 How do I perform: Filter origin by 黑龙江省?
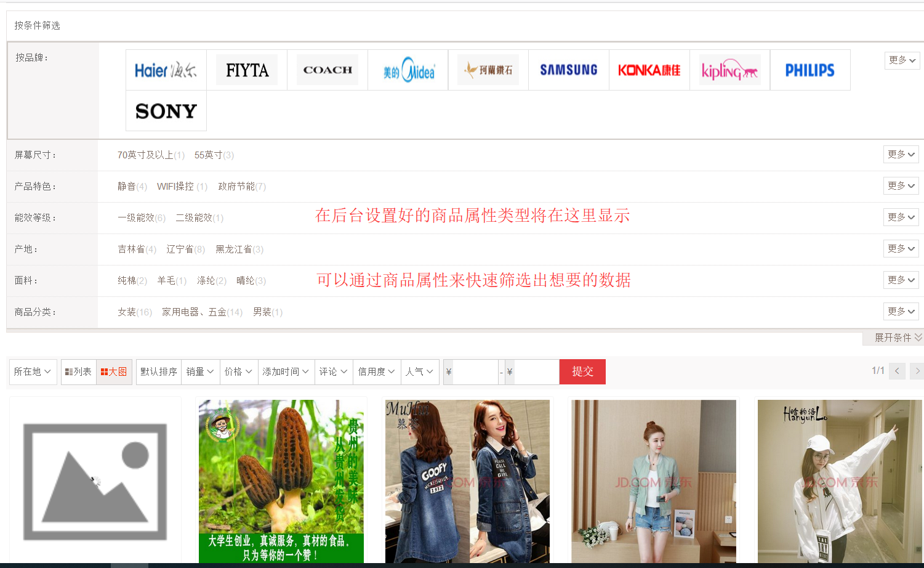(x=239, y=250)
